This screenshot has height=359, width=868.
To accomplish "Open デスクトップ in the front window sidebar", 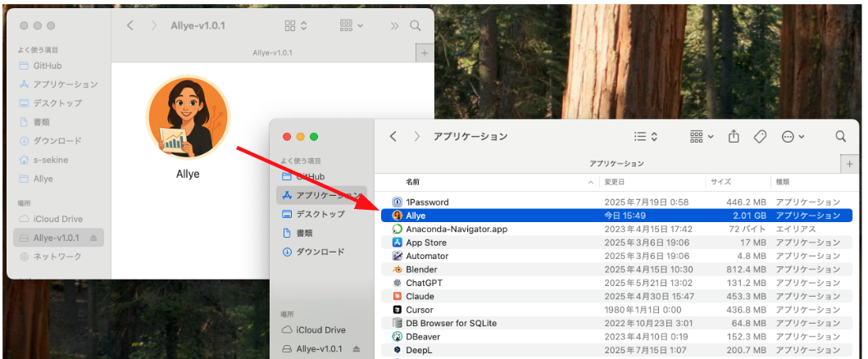I will pos(313,214).
